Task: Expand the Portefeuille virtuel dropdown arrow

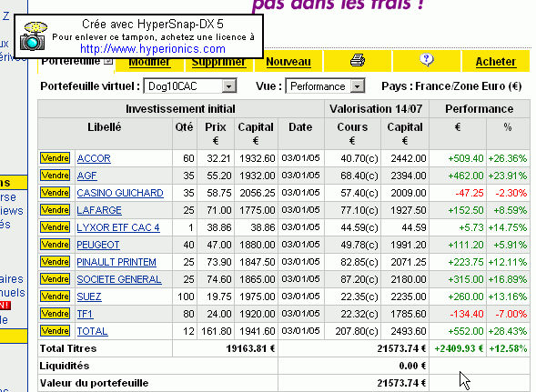Action: click(x=229, y=86)
